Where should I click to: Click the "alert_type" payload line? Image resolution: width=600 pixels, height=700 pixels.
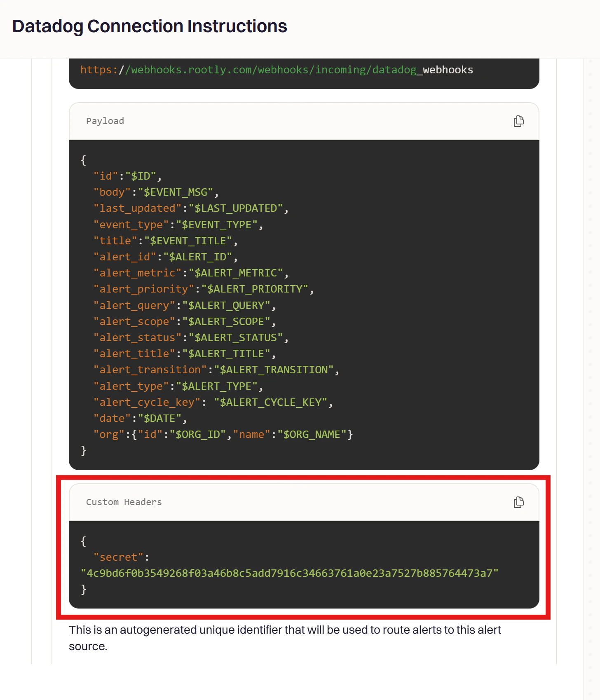point(178,386)
